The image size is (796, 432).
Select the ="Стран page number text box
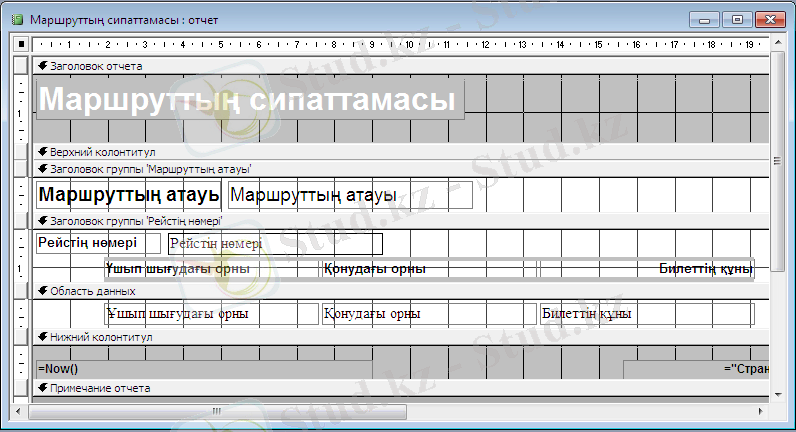tap(696, 369)
